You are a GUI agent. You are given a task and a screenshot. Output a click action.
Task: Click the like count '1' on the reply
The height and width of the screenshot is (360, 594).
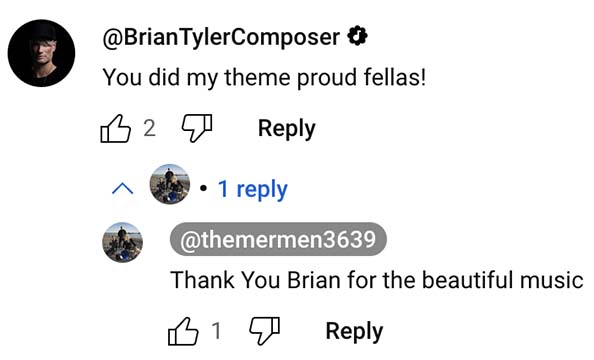pyautogui.click(x=216, y=331)
